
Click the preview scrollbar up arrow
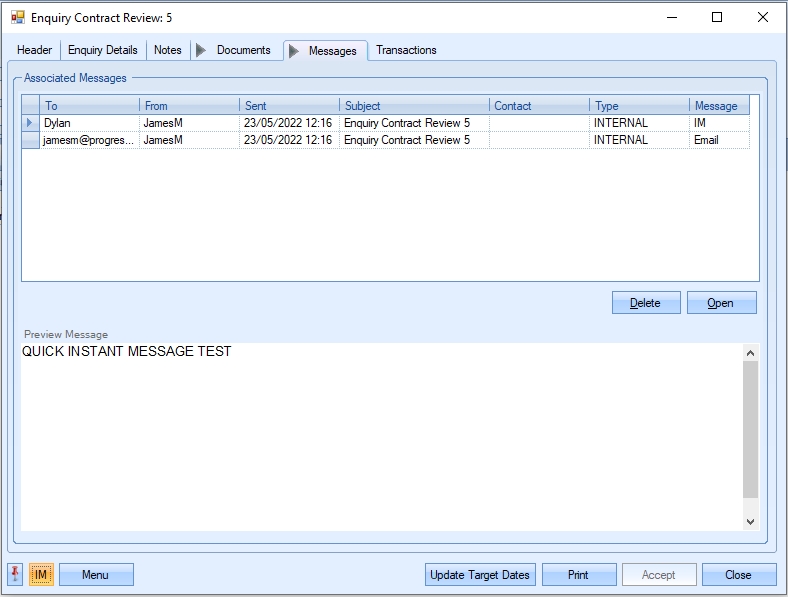[750, 353]
